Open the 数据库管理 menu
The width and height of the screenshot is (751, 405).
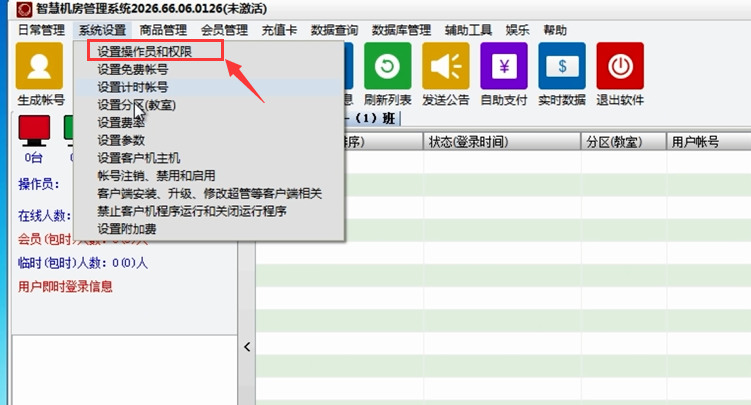(x=401, y=30)
